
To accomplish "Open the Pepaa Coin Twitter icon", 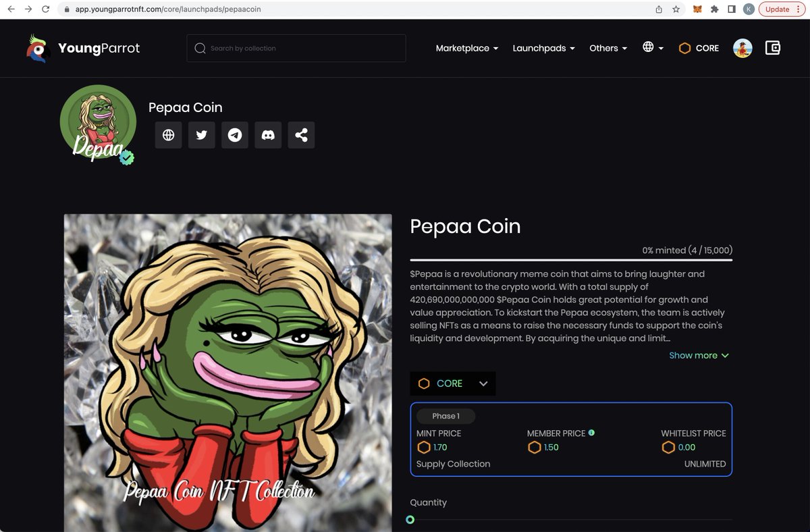I will point(201,135).
